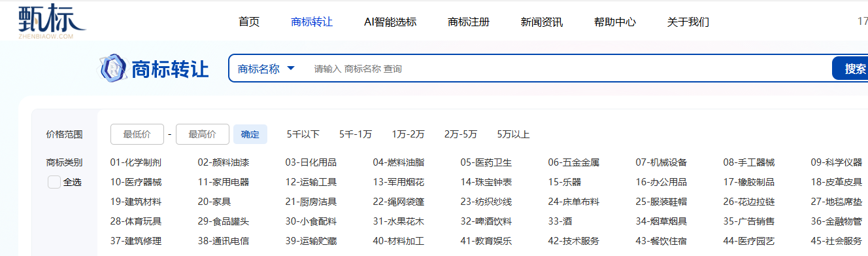Open the AI智能选标 menu item
Viewport: 868px width, 256px height.
click(x=390, y=22)
